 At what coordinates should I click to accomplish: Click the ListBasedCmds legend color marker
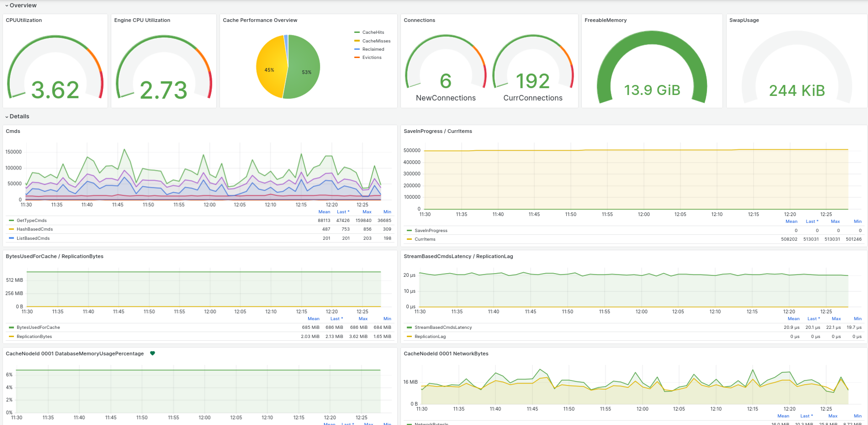click(x=11, y=238)
